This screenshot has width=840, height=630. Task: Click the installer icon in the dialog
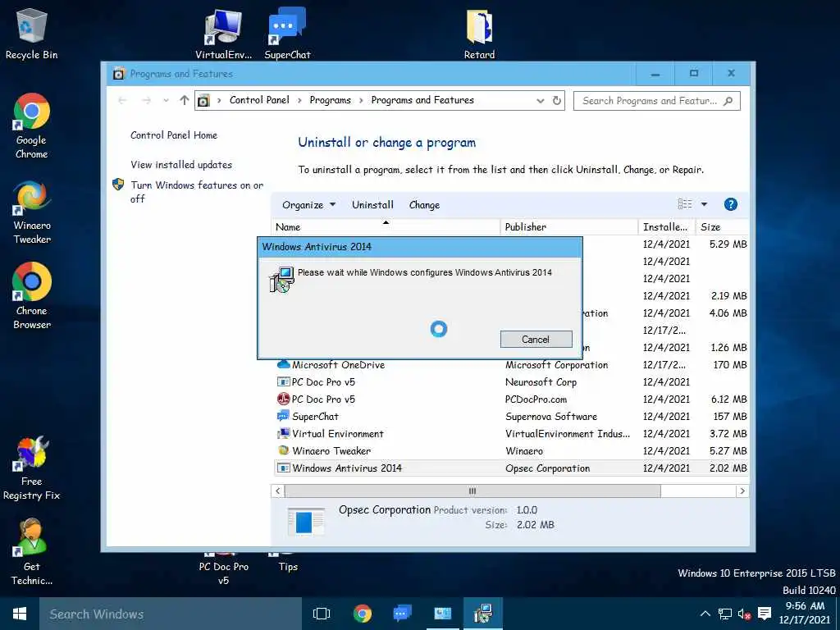pos(282,279)
